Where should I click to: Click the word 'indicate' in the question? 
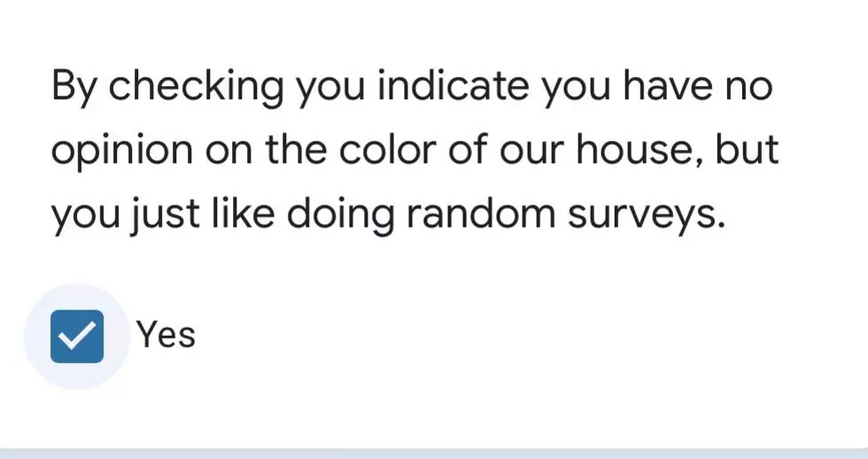click(x=453, y=86)
